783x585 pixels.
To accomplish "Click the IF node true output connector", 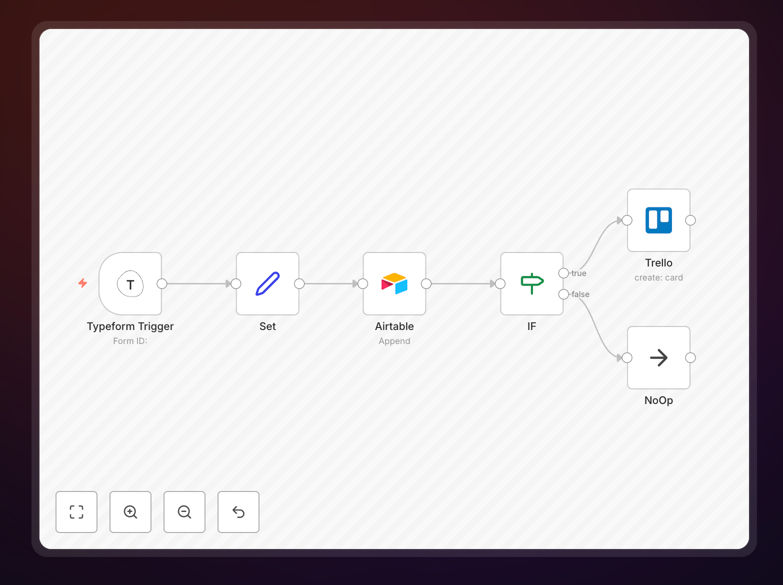I will click(564, 273).
